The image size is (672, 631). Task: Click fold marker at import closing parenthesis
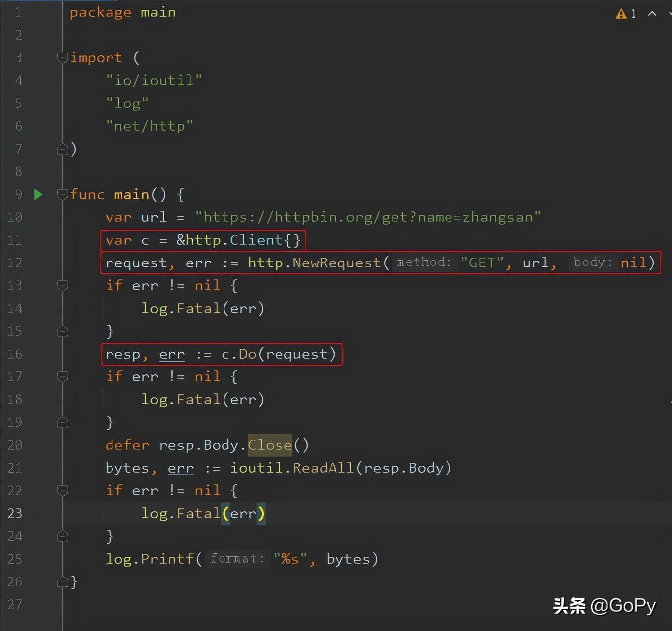click(x=62, y=149)
